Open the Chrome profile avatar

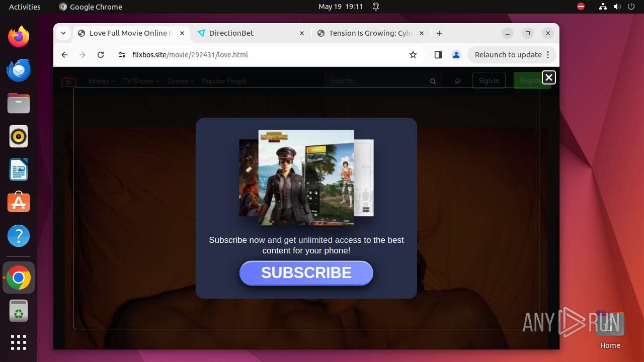[x=456, y=55]
